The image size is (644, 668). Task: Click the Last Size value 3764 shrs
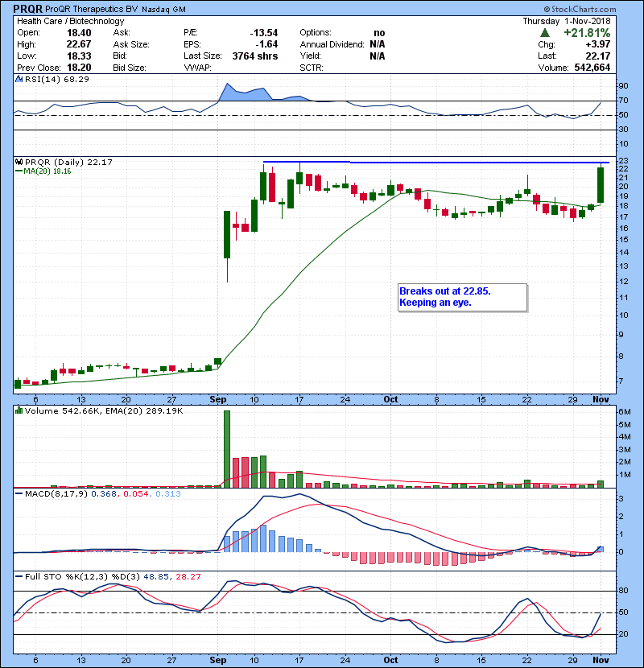point(255,56)
